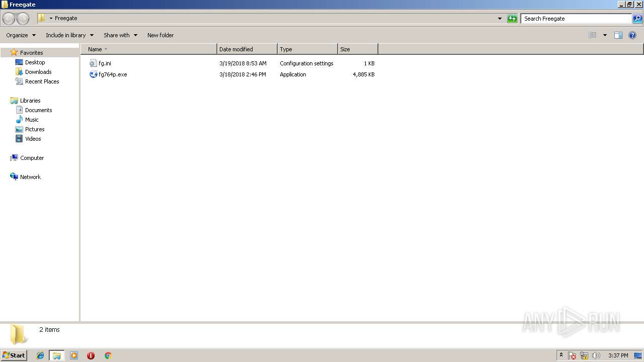
Task: Open Help with the question mark icon
Action: point(633,35)
